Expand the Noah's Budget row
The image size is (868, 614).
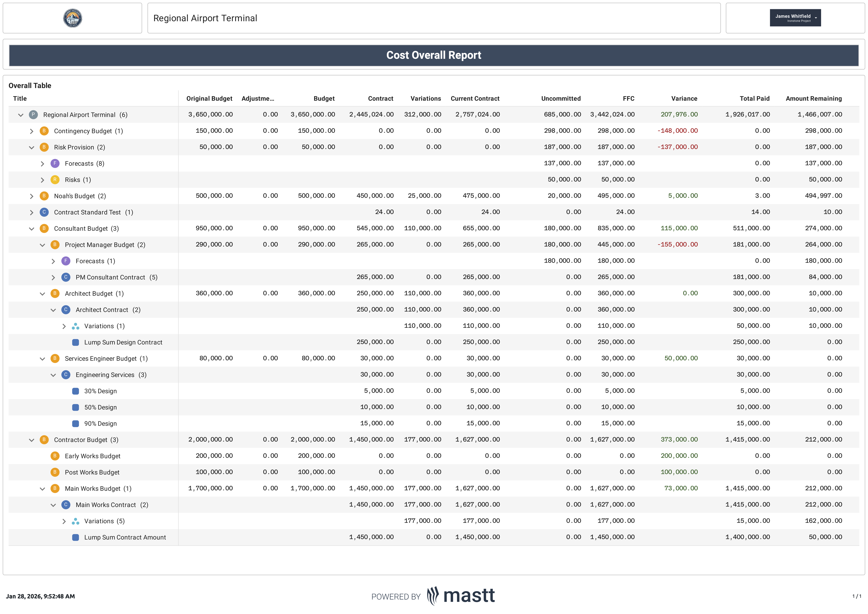(32, 196)
